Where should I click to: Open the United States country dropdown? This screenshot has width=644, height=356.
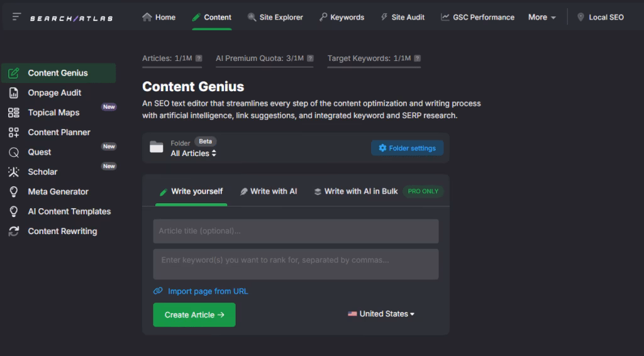click(x=382, y=314)
